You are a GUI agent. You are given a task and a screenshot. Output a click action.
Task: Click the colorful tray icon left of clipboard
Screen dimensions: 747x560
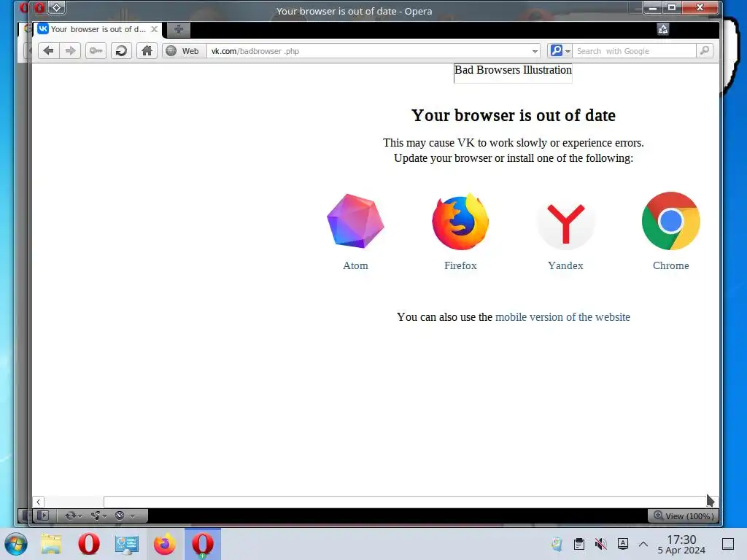pos(557,544)
